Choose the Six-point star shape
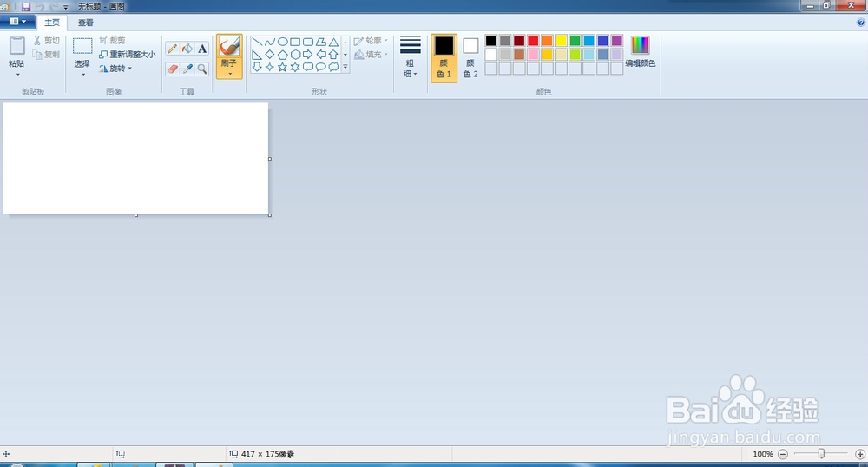 [295, 67]
